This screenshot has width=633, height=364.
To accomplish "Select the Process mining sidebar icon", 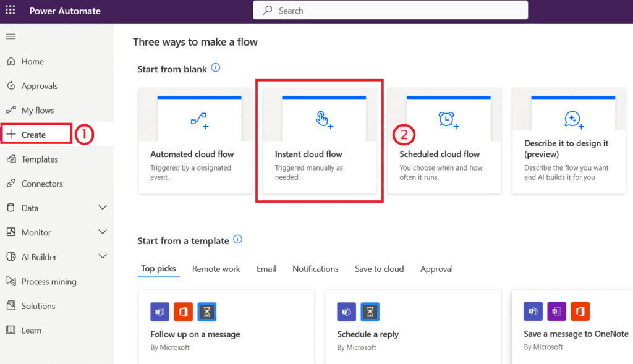I will [x=11, y=281].
